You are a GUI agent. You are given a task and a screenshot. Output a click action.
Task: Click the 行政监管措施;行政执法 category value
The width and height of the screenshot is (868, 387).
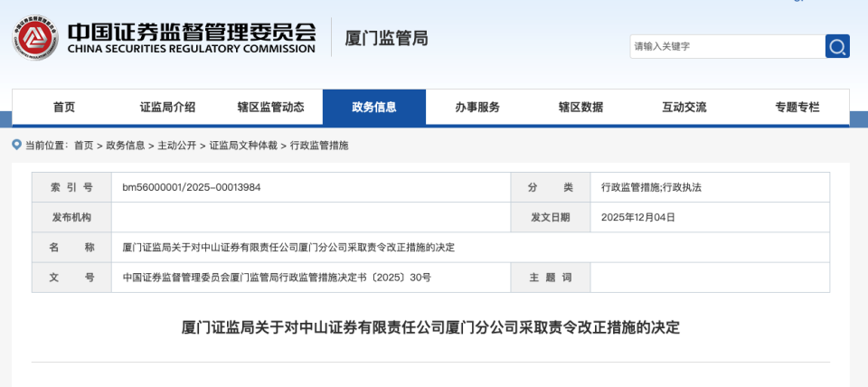coord(652,188)
